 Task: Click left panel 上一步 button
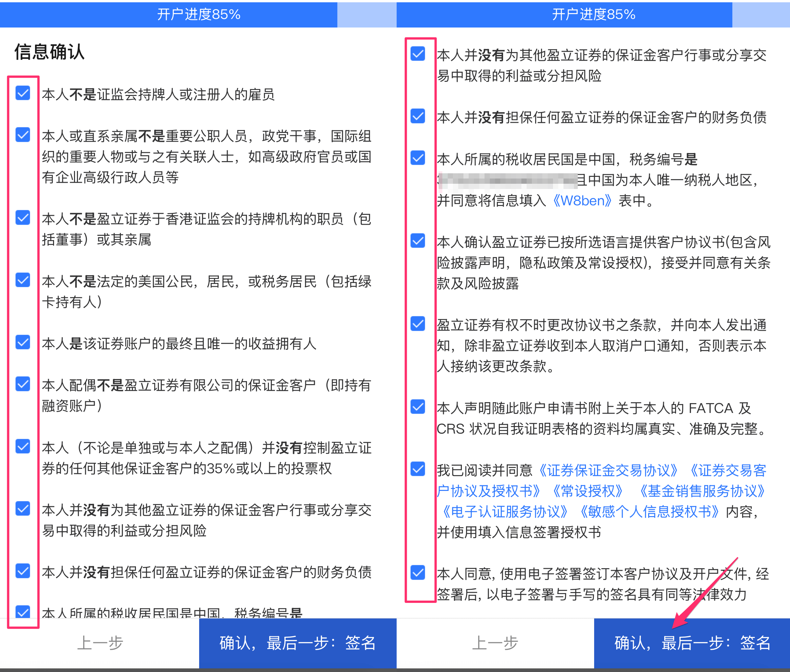tap(100, 643)
